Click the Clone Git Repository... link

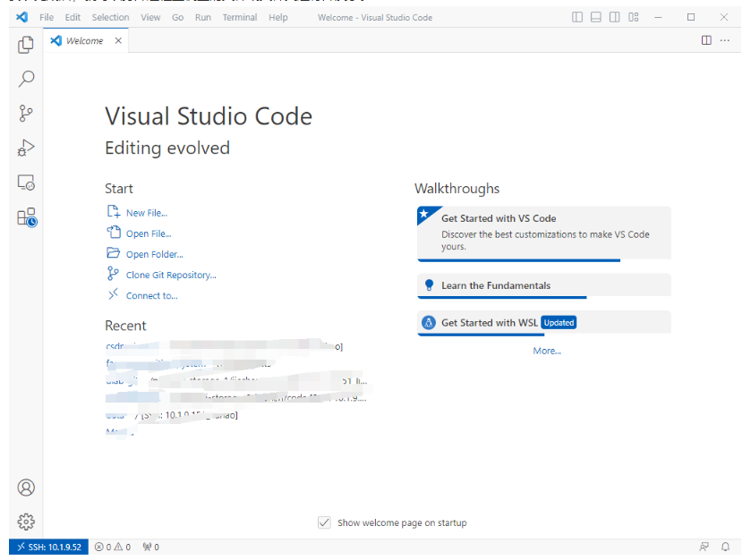(170, 276)
